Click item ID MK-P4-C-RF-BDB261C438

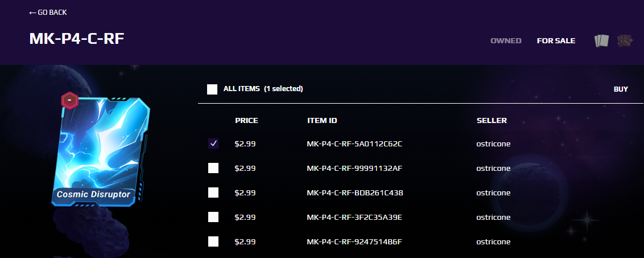[355, 193]
